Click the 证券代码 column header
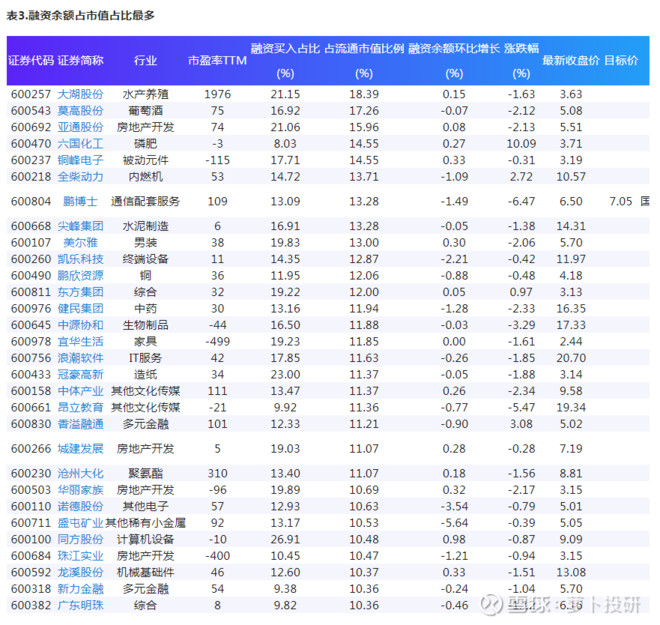The image size is (660, 625). click(x=31, y=61)
